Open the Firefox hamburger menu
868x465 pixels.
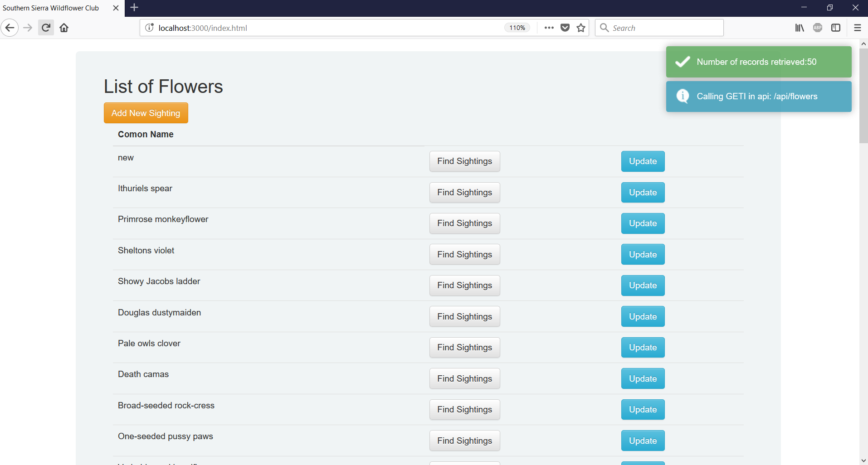[857, 28]
